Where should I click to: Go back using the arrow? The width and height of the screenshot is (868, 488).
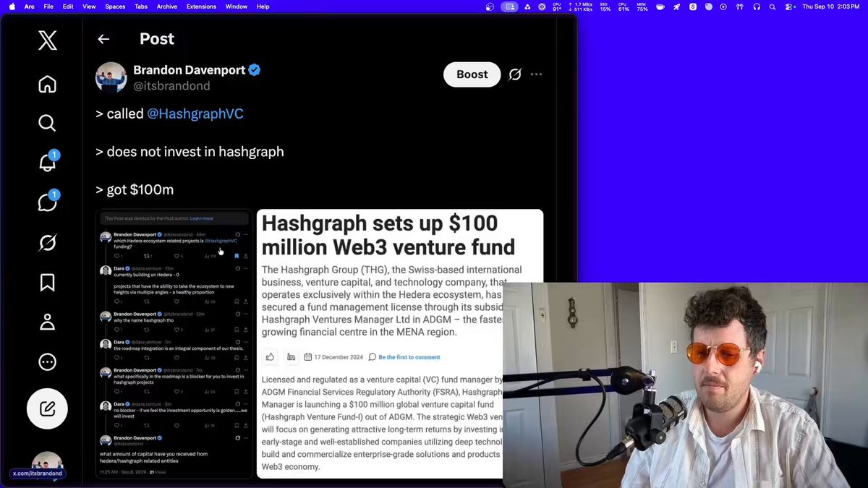click(x=103, y=39)
